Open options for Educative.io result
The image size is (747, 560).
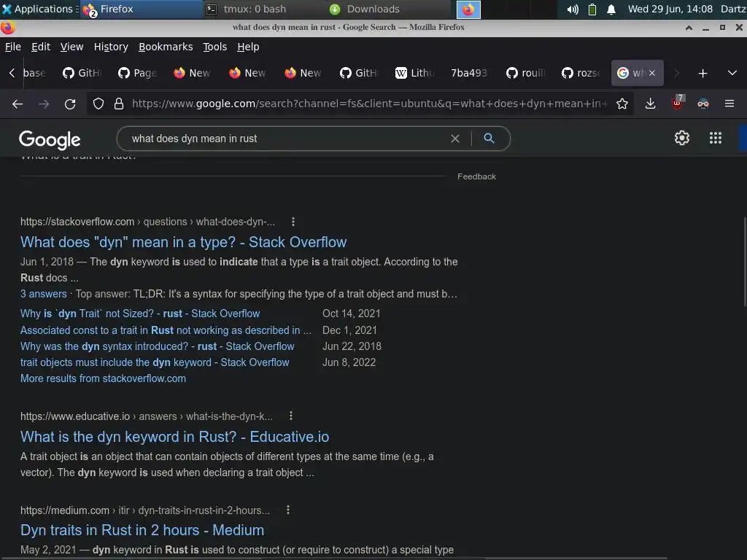coord(290,416)
